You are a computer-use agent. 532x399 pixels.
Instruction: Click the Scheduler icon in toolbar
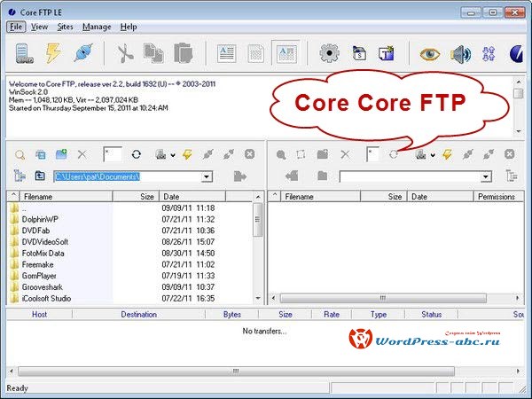tap(359, 53)
